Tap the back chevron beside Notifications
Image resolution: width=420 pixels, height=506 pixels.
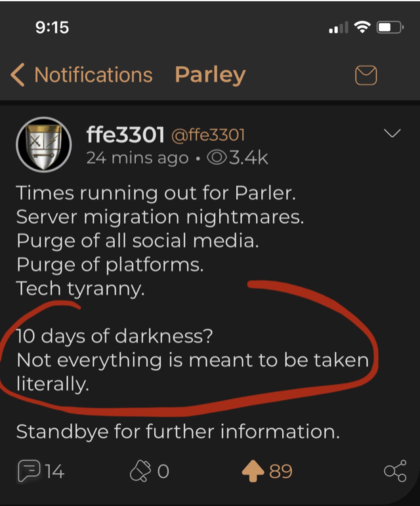point(18,75)
